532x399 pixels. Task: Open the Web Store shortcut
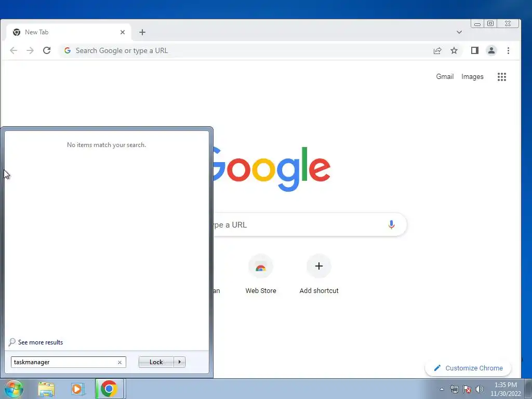pos(261,274)
